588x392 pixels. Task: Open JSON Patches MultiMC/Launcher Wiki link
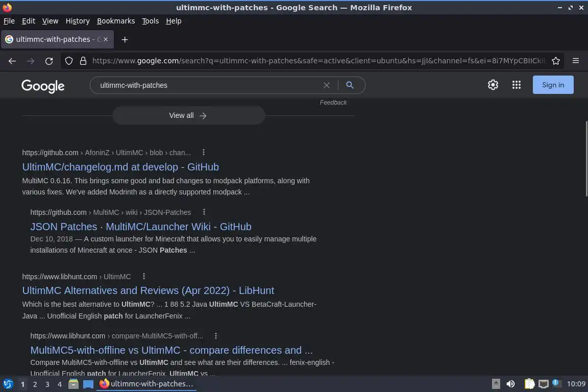[141, 227]
